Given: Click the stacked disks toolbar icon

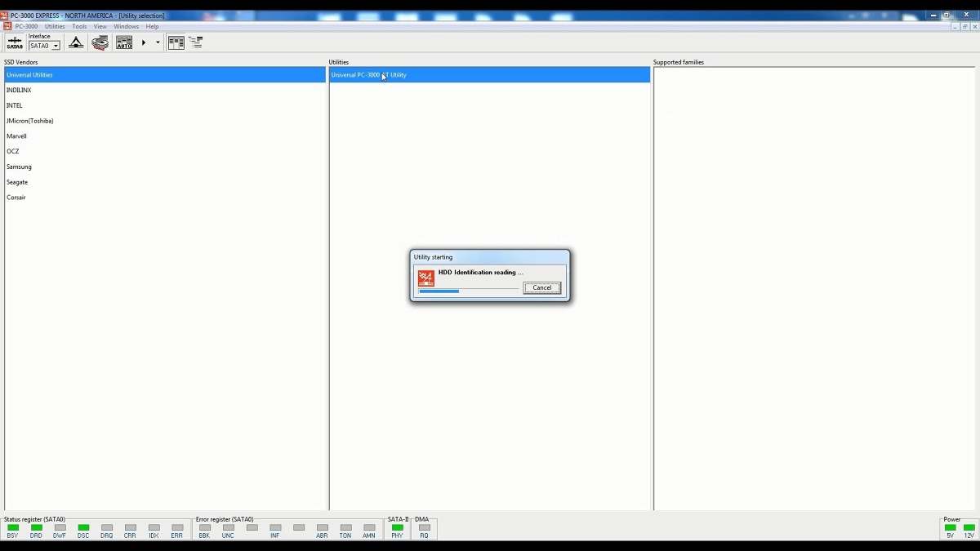Looking at the screenshot, I should pyautogui.click(x=100, y=42).
